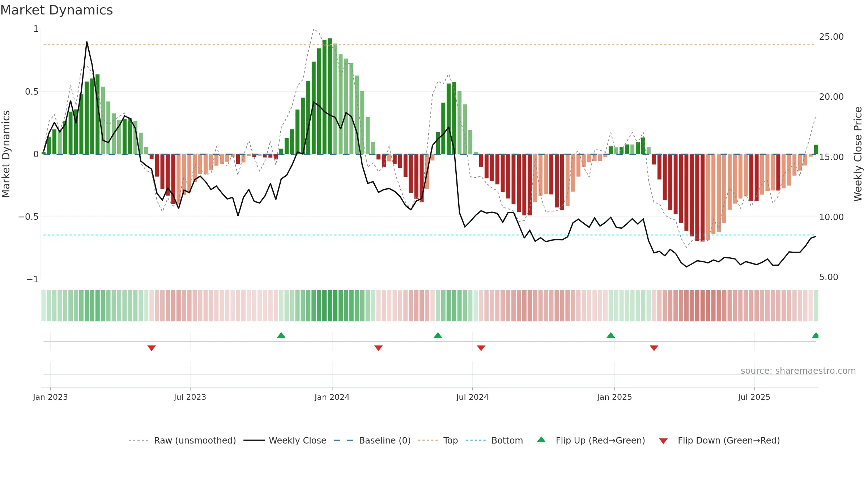This screenshot has height=488, width=868.
Task: Click the −0.5 left axis label
Action: click(29, 217)
